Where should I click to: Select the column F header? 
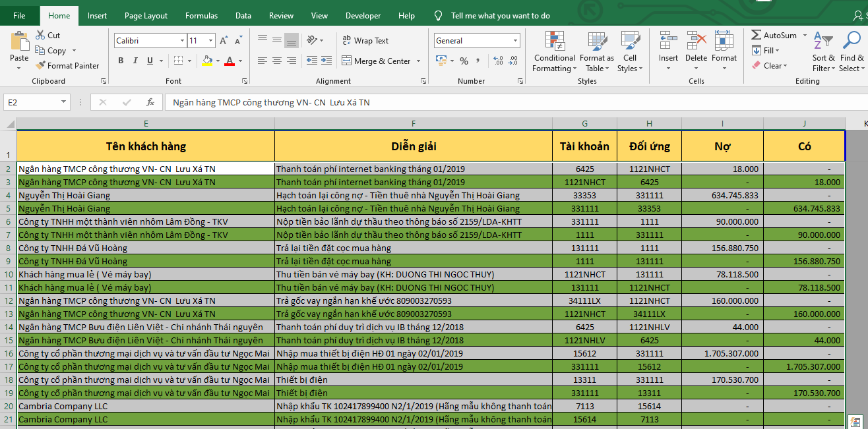click(x=413, y=123)
